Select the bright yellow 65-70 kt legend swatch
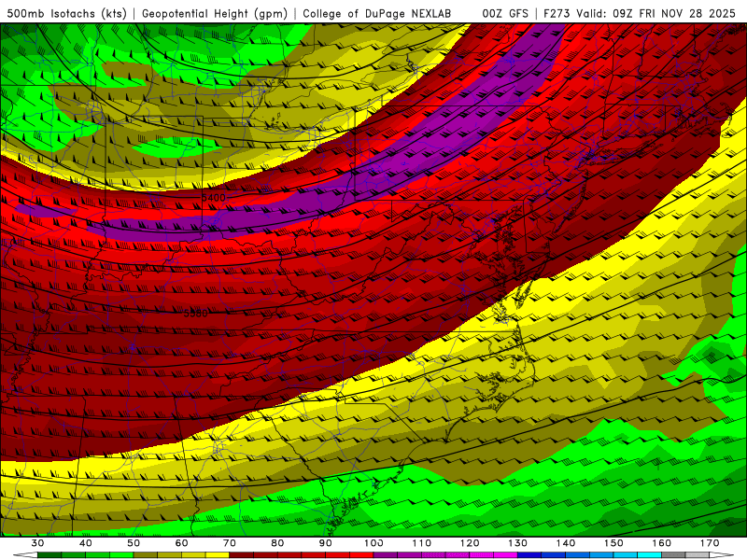Viewport: 747px width, 560px height. coord(218,555)
